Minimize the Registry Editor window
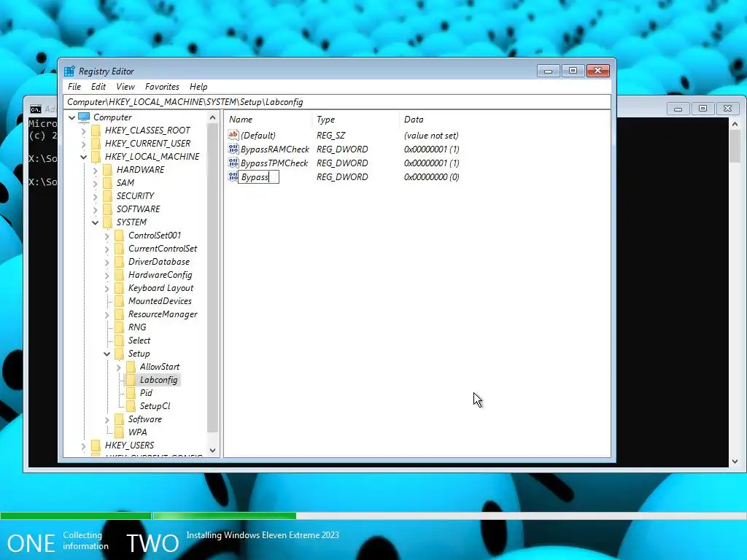 click(549, 71)
